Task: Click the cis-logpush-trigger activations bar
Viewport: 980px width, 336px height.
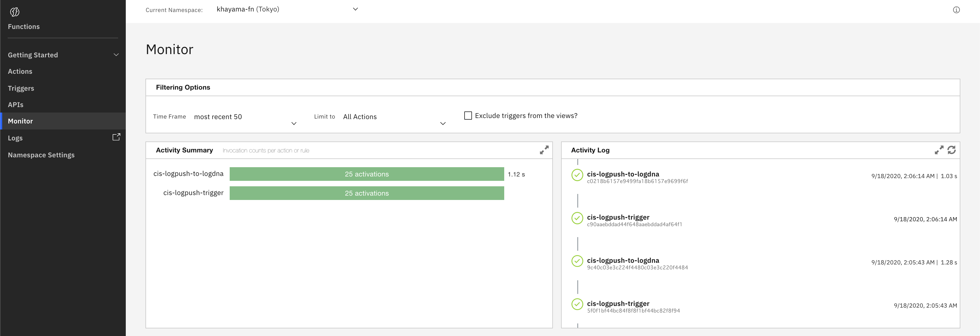Action: pos(366,193)
